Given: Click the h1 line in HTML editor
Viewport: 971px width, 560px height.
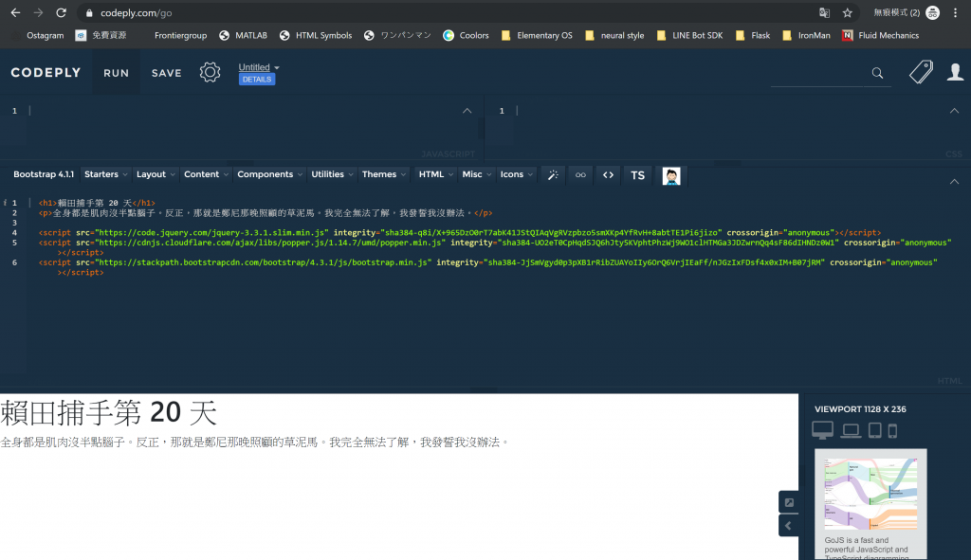Looking at the screenshot, I should click(97, 203).
